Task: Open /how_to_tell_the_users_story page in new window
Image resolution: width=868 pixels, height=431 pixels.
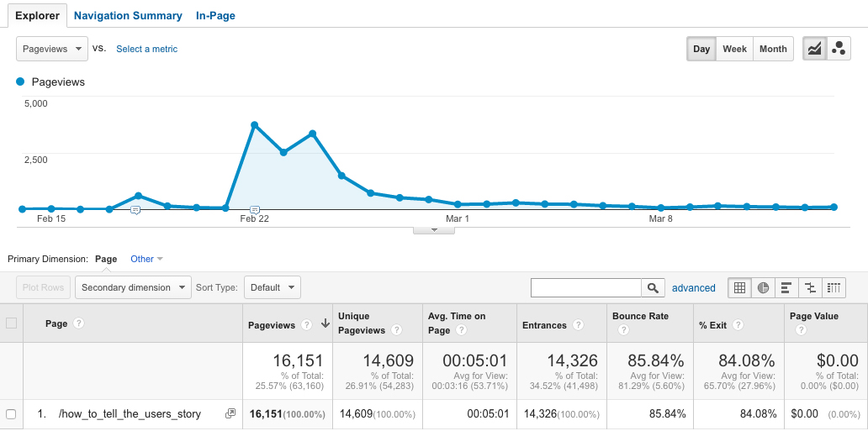Action: [230, 414]
